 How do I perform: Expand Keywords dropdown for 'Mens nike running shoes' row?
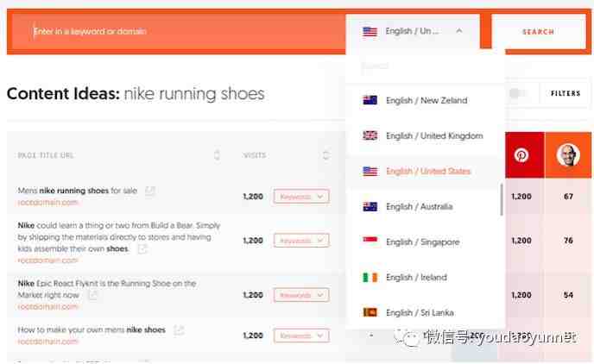[x=301, y=197]
